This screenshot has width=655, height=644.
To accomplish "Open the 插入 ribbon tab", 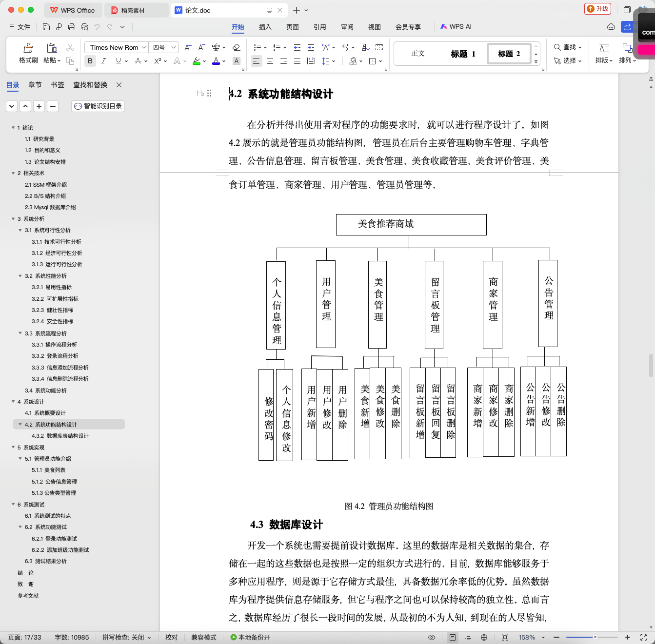I will pos(265,27).
